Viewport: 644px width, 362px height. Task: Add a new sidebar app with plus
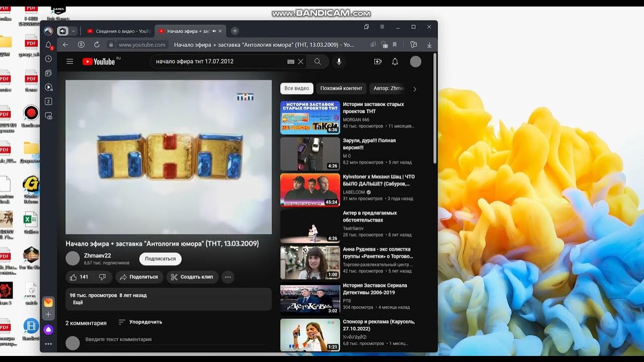click(48, 314)
